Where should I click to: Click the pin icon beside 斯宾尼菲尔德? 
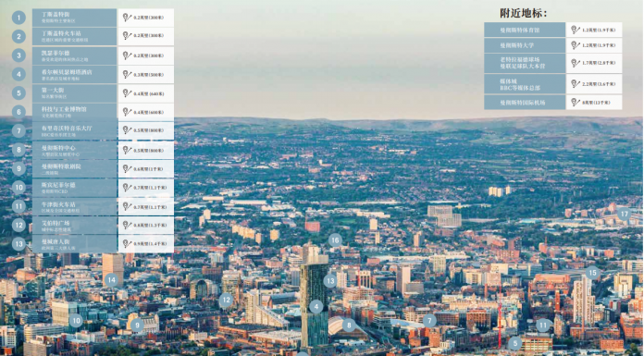click(127, 187)
